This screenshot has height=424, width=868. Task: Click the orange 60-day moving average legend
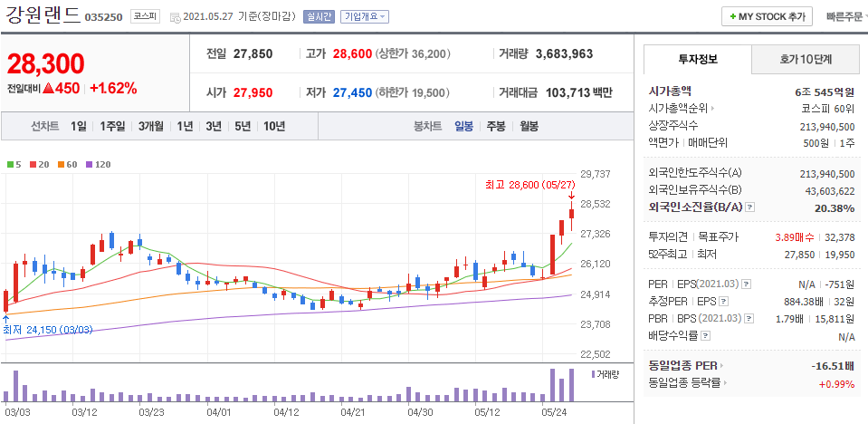(x=67, y=165)
